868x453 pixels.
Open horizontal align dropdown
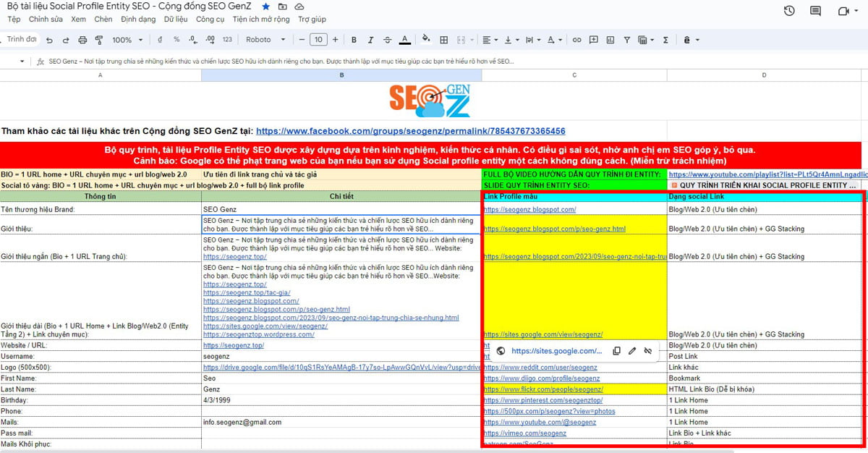pyautogui.click(x=490, y=40)
